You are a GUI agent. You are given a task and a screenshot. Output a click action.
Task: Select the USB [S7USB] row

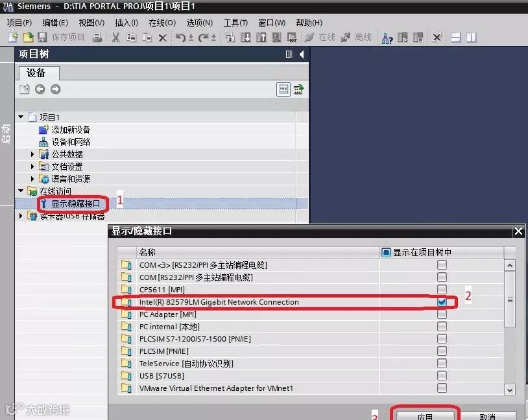pos(311,375)
